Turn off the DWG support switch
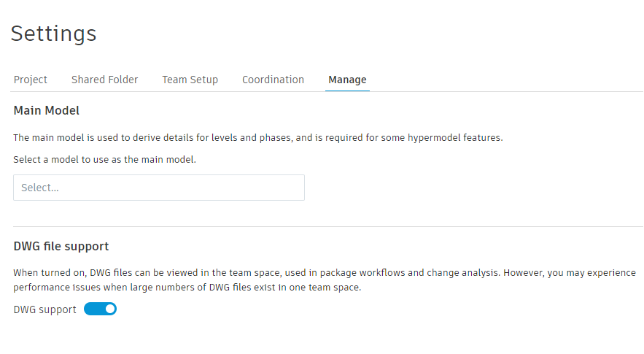The height and width of the screenshot is (354, 644). click(101, 309)
